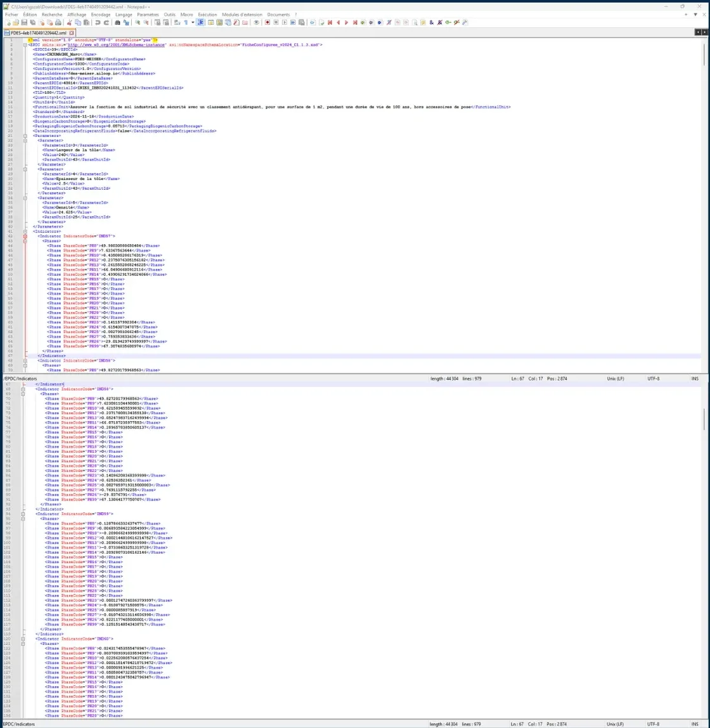Viewport: 710px width, 728px height.
Task: Cut selection using the scissors icon
Action: click(69, 22)
